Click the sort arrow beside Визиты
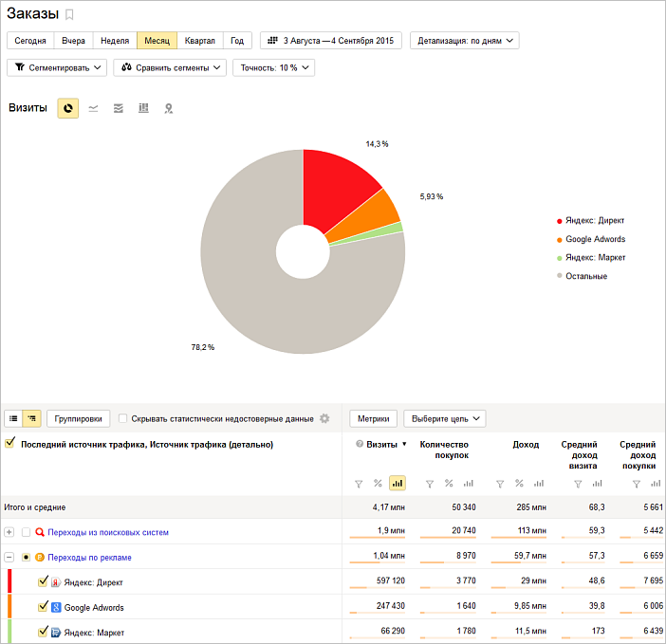Image resolution: width=666 pixels, height=644 pixels. tap(404, 444)
